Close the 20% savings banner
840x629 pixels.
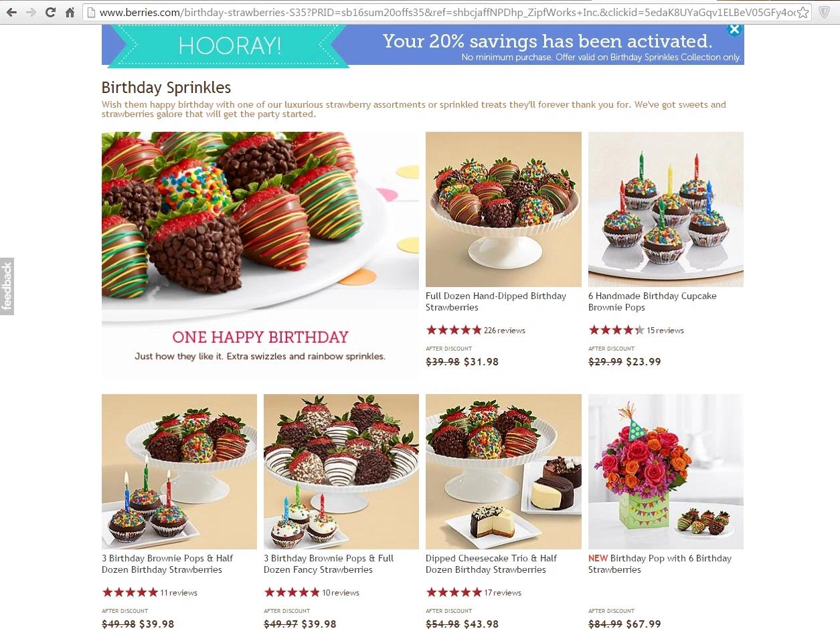pos(734,29)
